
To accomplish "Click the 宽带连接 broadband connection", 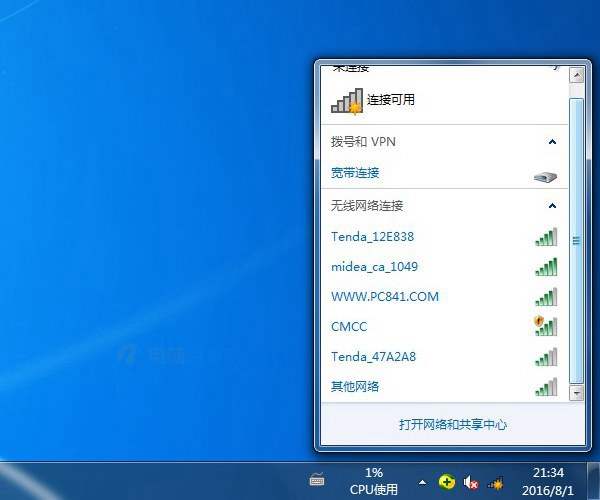I will click(355, 172).
